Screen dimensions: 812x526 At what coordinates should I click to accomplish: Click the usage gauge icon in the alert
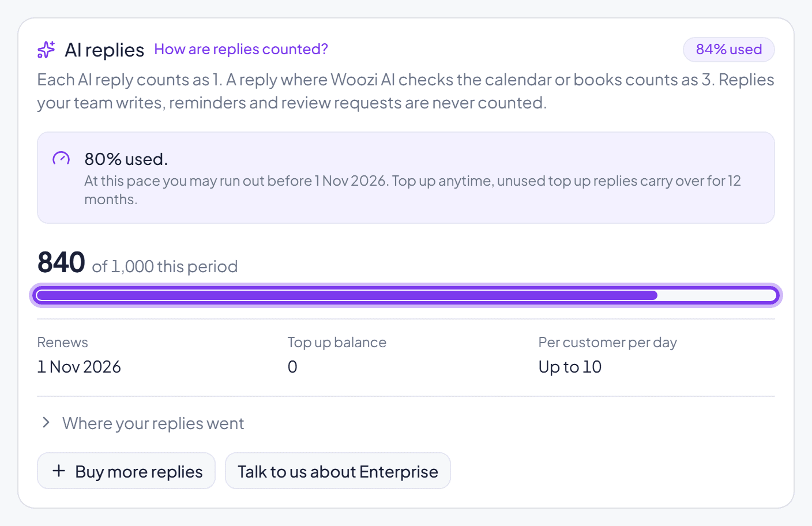61,159
